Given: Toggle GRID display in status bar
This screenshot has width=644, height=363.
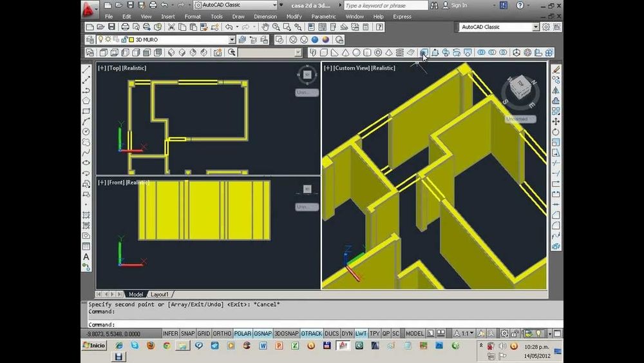Looking at the screenshot, I should (x=204, y=333).
